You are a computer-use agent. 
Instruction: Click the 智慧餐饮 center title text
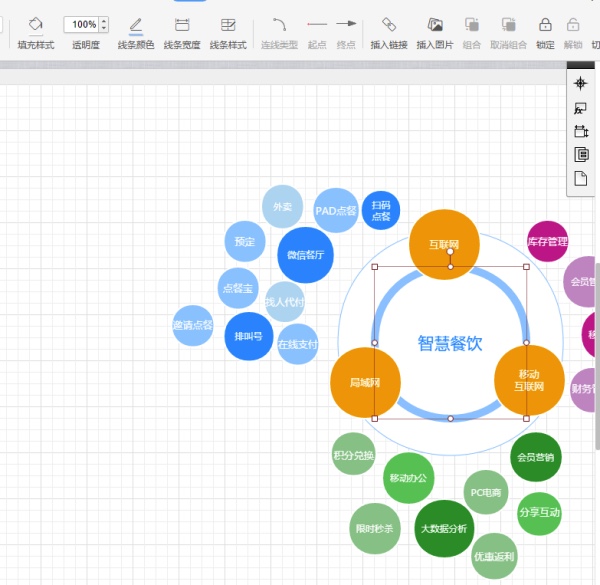(450, 343)
